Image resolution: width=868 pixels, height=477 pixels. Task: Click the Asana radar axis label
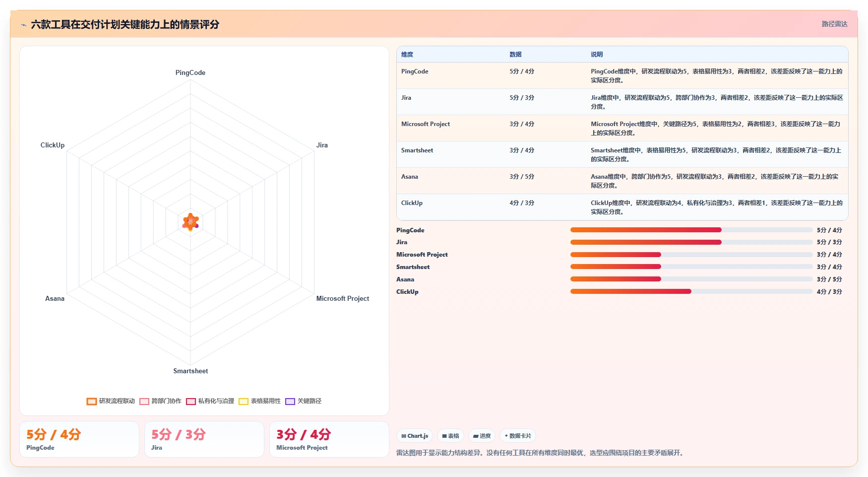(55, 298)
